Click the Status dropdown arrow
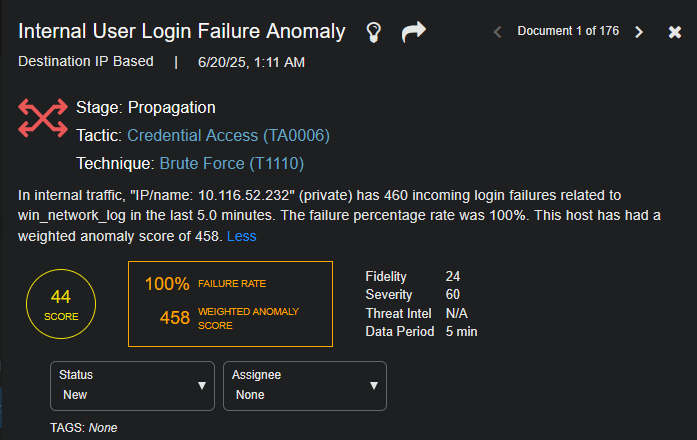Screen dimensions: 697x440 pyautogui.click(x=202, y=386)
